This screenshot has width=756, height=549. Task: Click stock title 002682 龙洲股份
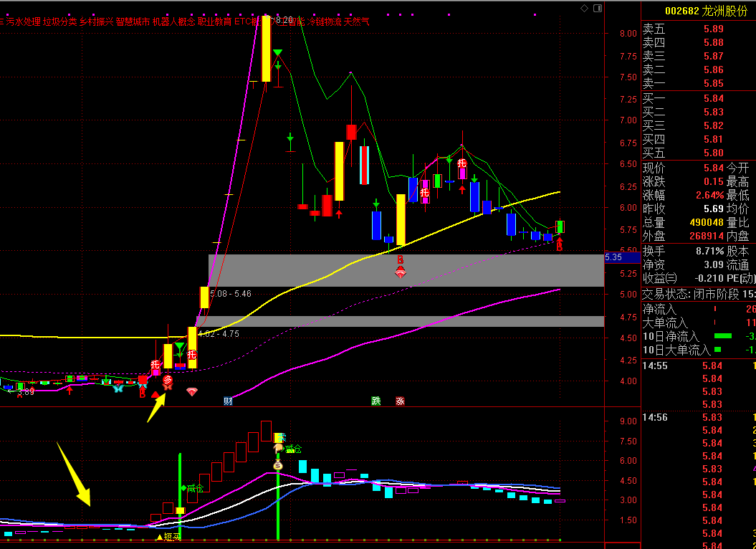click(x=707, y=11)
